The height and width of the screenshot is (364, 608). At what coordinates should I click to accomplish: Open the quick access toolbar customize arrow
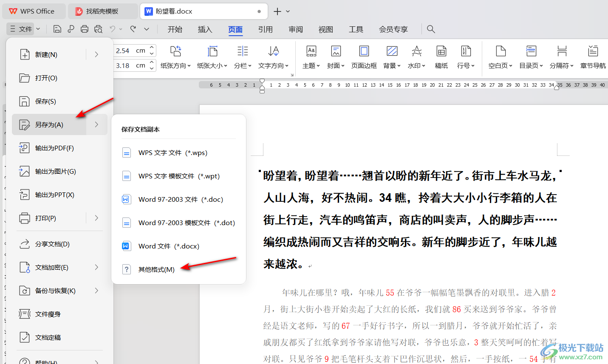pos(147,29)
